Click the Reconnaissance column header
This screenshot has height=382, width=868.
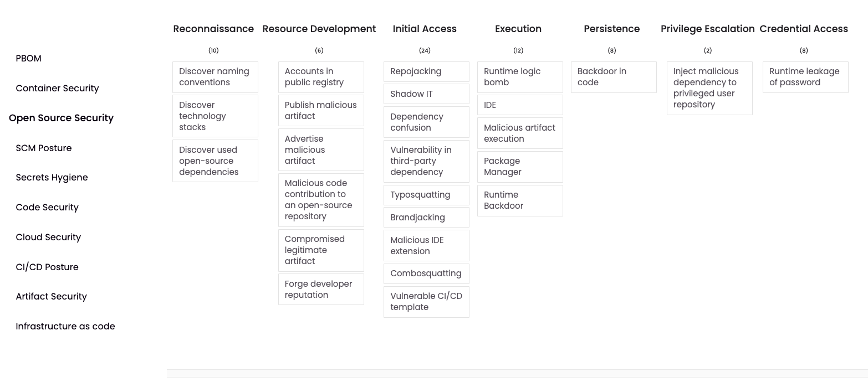click(x=213, y=29)
